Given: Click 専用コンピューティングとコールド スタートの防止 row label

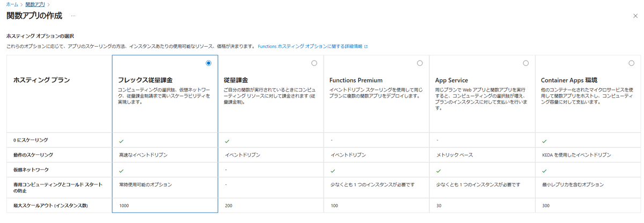Looking at the screenshot, I should click(57, 187).
